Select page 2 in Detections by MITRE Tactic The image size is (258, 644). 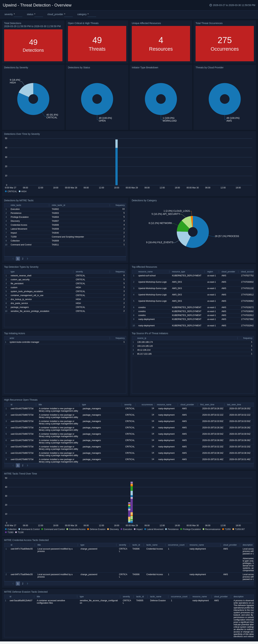pyautogui.click(x=23, y=259)
